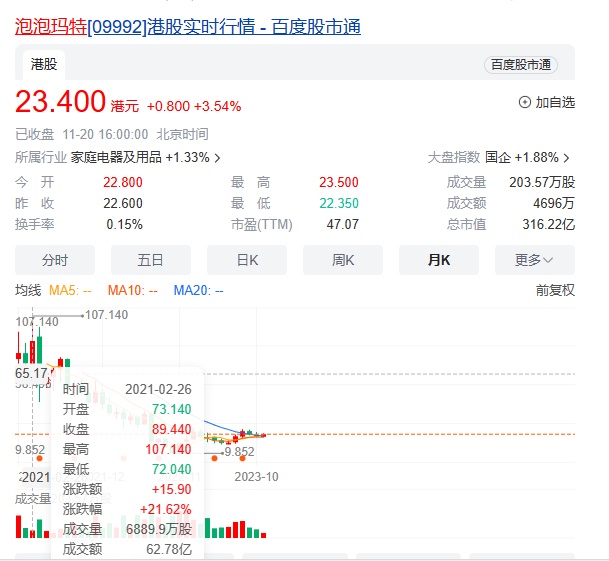Switch to the 周K chart tab
This screenshot has height=561, width=609.
[x=343, y=260]
